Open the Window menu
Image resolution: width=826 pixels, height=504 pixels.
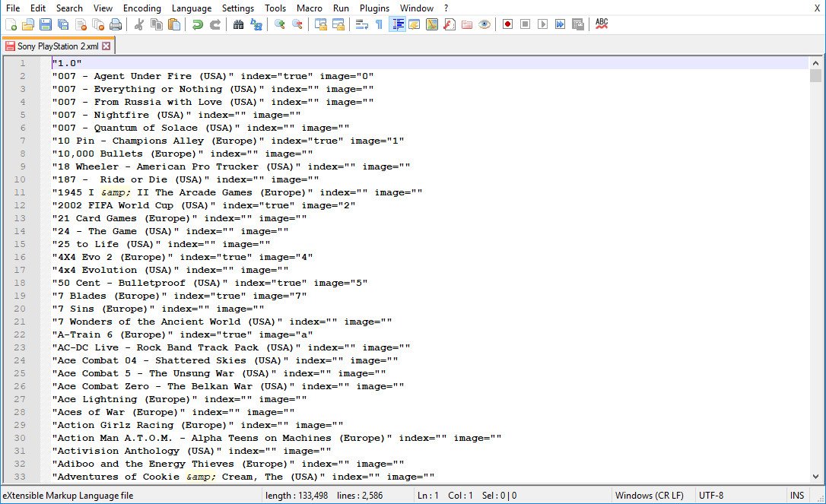pos(417,8)
